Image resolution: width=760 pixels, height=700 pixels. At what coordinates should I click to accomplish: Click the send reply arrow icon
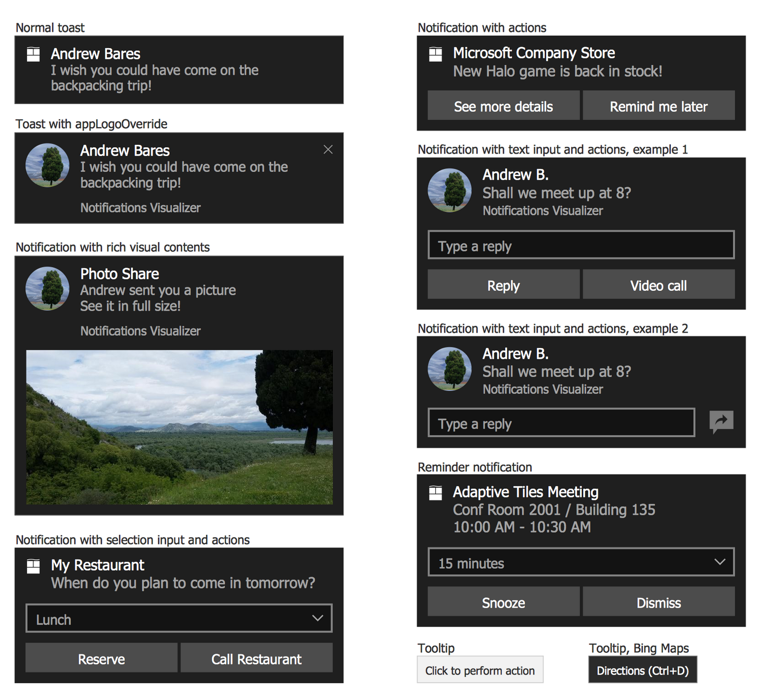pyautogui.click(x=721, y=422)
